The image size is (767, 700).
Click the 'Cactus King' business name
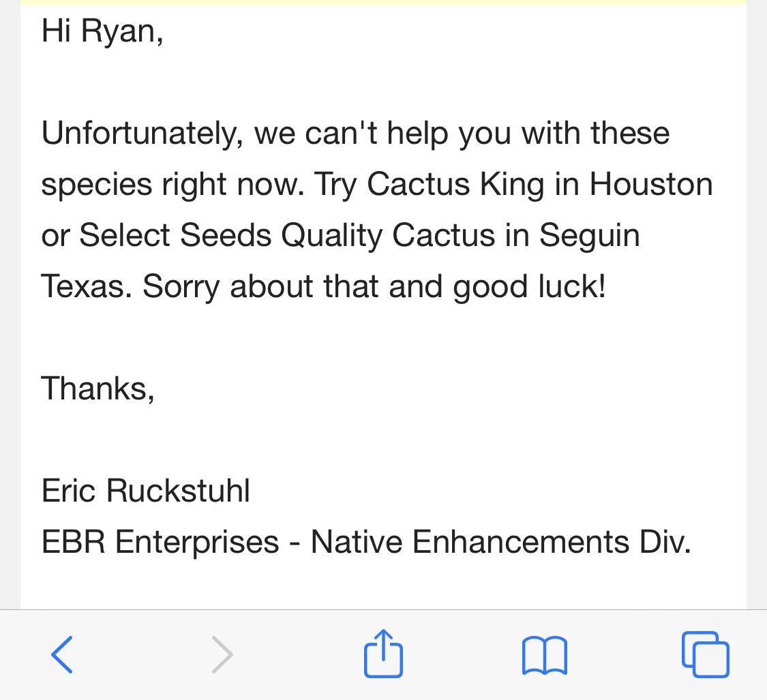tap(455, 185)
